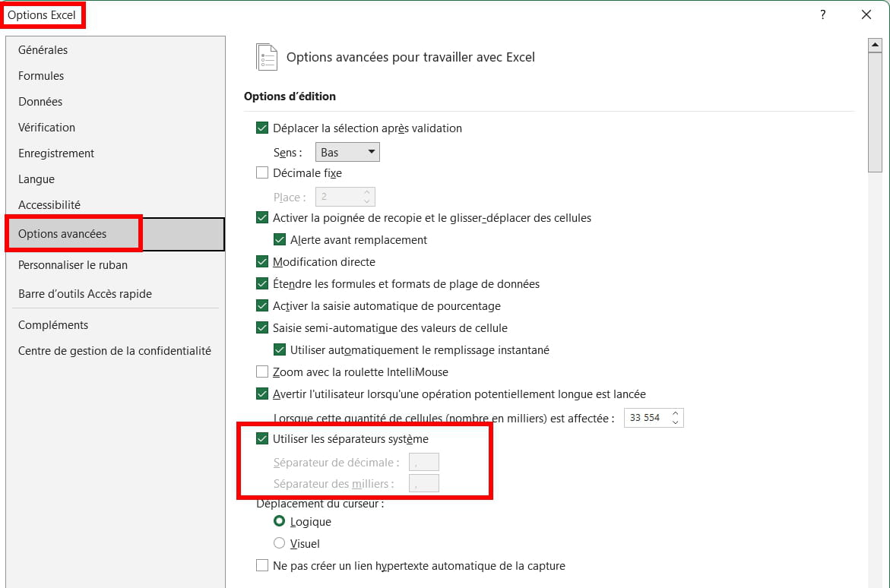This screenshot has height=588, width=890.
Task: Click the scrollbar up arrow
Action: coord(875,45)
